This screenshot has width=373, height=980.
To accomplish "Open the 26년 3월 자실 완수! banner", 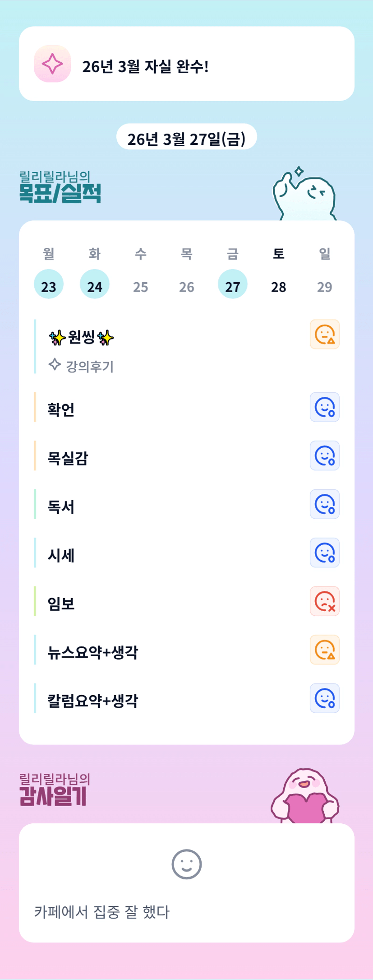I will tap(186, 64).
